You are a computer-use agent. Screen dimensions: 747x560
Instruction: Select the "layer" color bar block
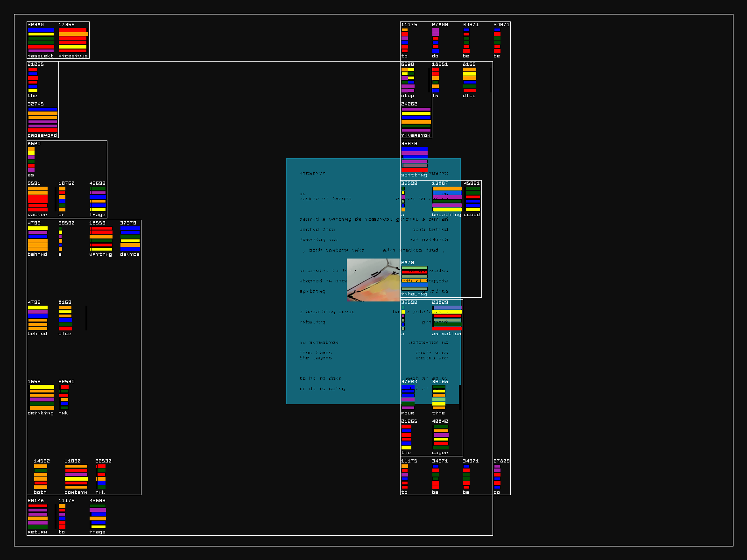pos(441,437)
